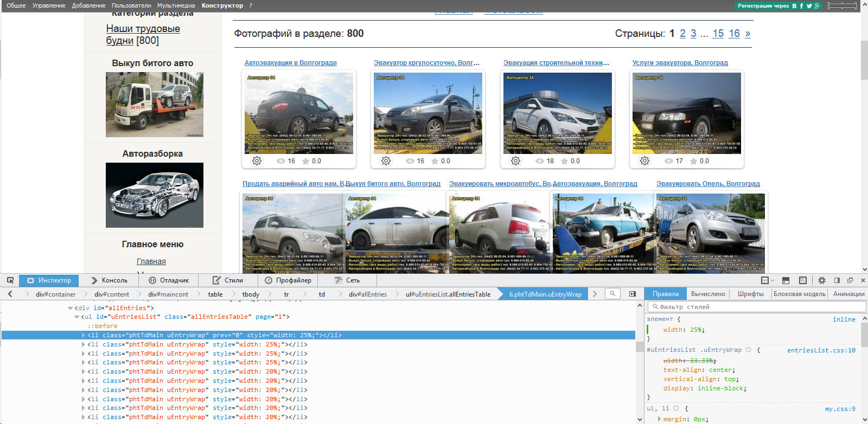
Task: Toggle dock-to-side for developer tools
Action: 837,280
